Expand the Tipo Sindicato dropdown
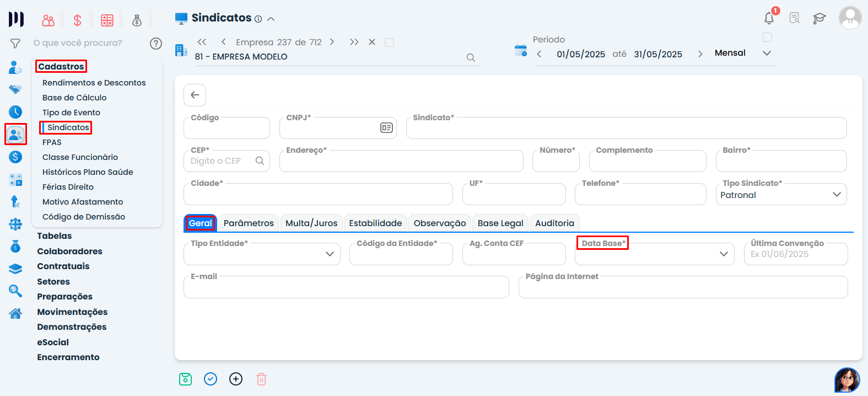Viewport: 868px width, 396px height. coord(836,195)
